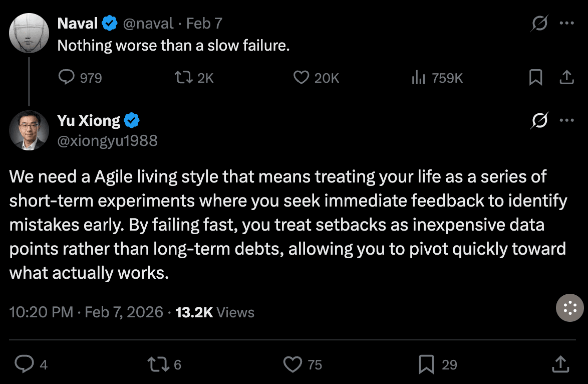Reply to Yu Xiong's tweet
The width and height of the screenshot is (588, 384).
[x=24, y=364]
